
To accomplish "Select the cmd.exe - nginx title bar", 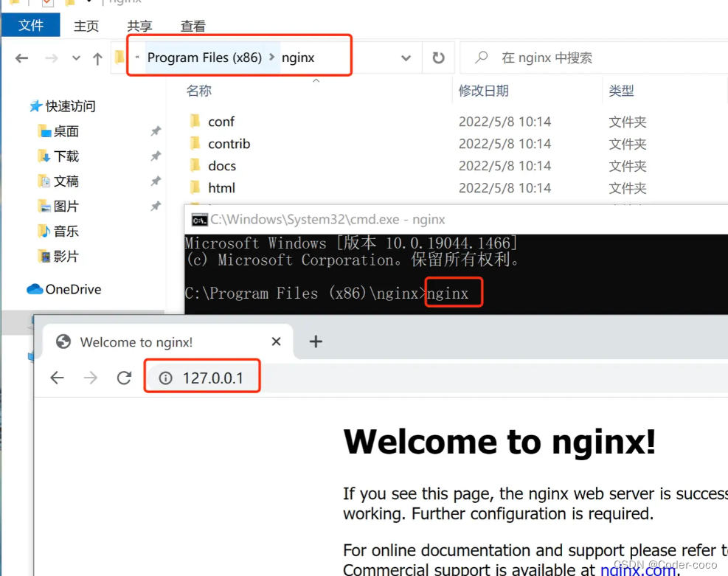I will click(x=457, y=220).
